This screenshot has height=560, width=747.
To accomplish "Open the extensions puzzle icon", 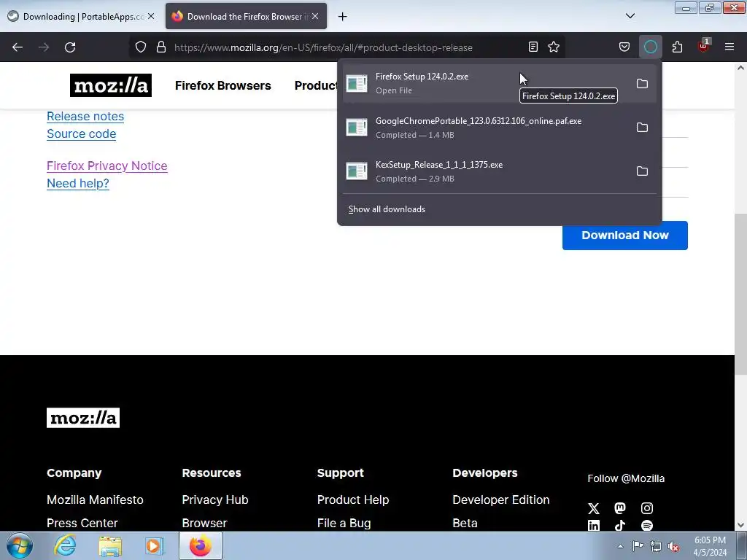I will [677, 47].
